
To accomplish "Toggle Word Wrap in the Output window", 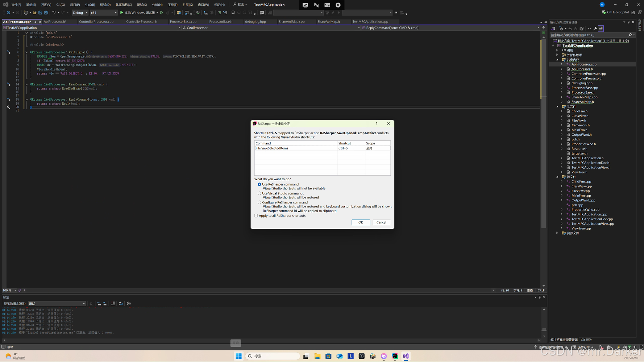I will tap(121, 303).
